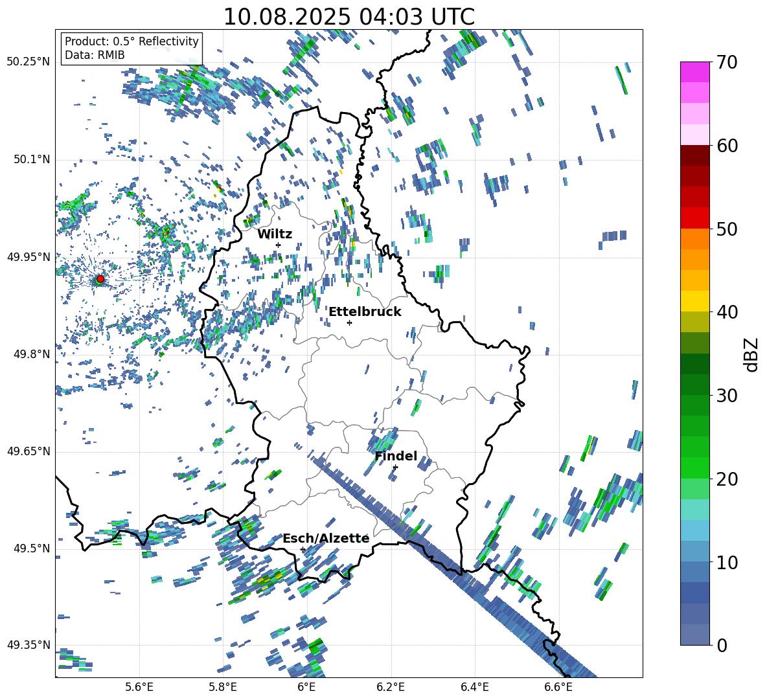Click the red radar site marker
The width and height of the screenshot is (767, 700).
pos(100,279)
